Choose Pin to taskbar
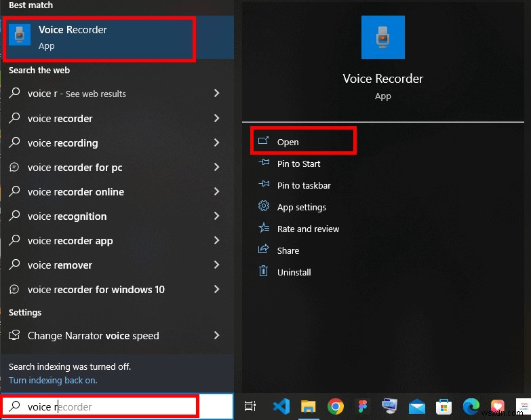 pos(304,186)
